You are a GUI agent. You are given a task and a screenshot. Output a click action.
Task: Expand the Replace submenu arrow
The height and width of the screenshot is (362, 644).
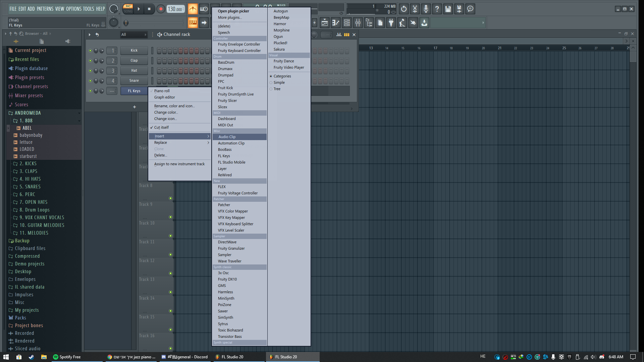click(x=208, y=142)
